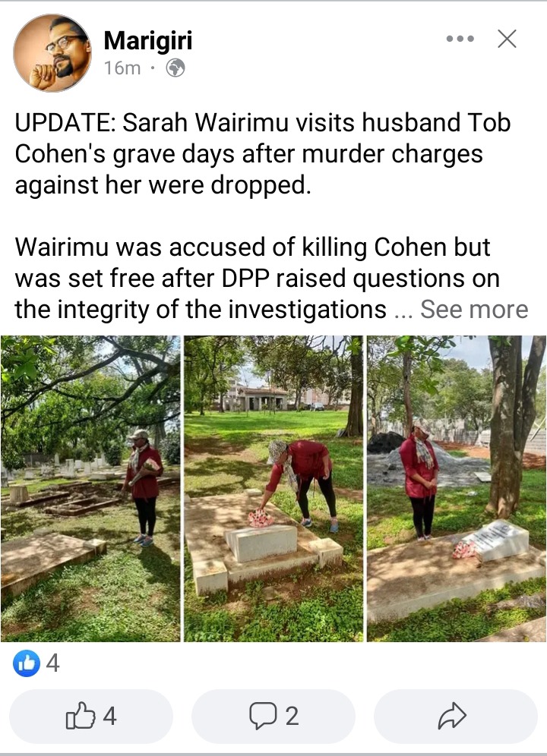View the reactions count of 4

pos(52,663)
